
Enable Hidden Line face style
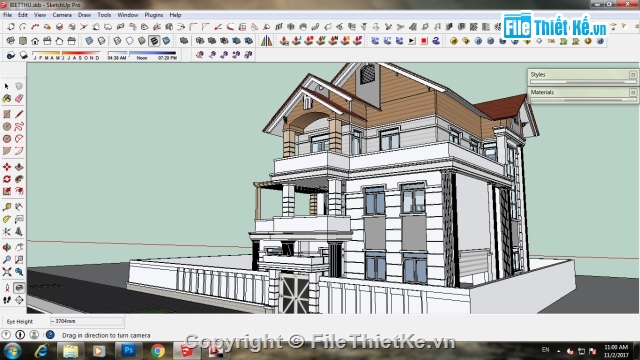point(129,41)
